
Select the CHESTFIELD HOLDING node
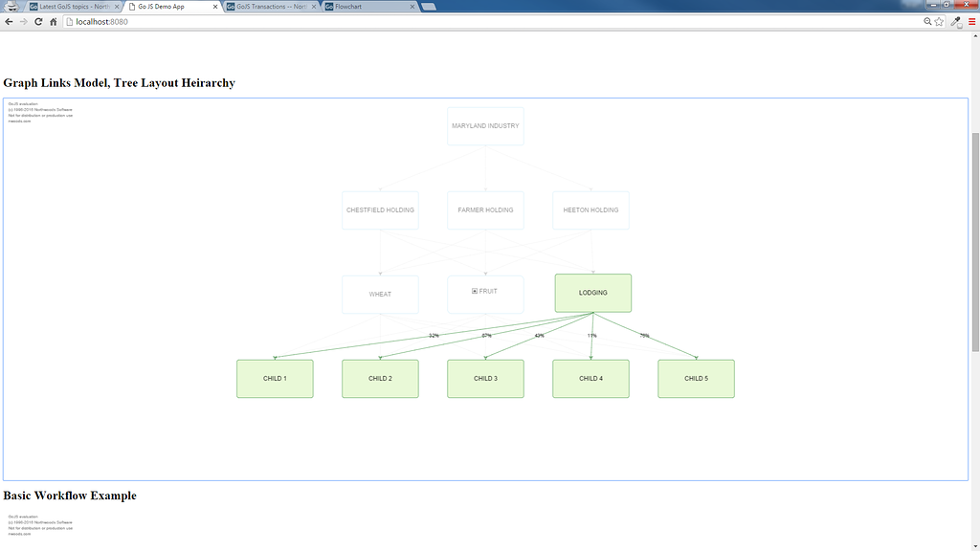coord(380,210)
